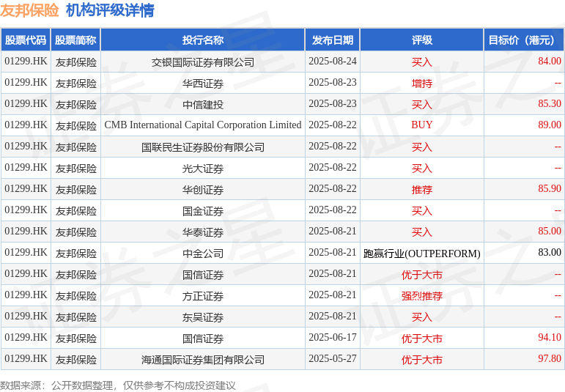Viewport: 565px width, 392px height.
Task: Select the 发布日期 column header
Action: pos(333,40)
